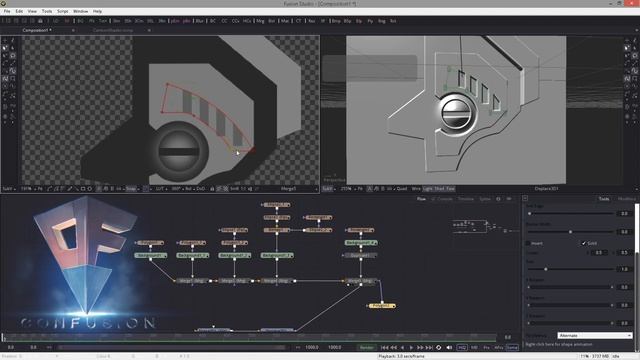
Task: Add Shape 3D via 3Sh toolbar button
Action: pos(128,21)
